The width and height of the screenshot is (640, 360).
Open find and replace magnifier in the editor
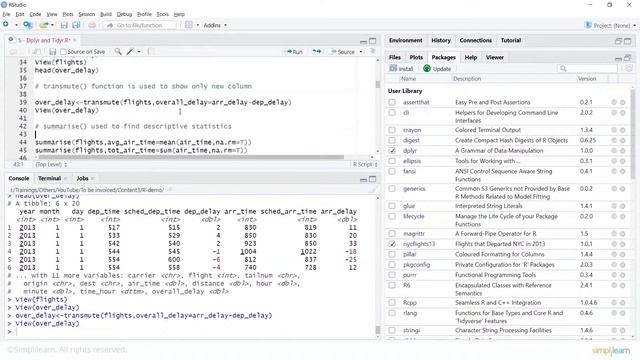pyautogui.click(x=118, y=51)
